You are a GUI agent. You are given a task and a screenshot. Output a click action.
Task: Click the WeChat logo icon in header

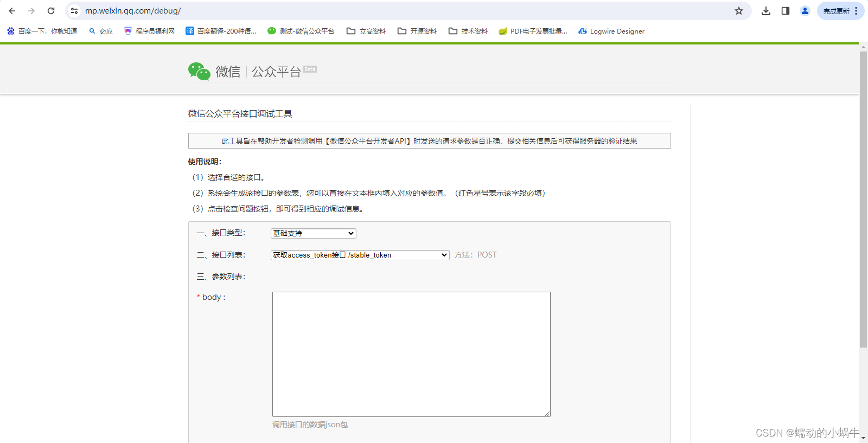[199, 72]
